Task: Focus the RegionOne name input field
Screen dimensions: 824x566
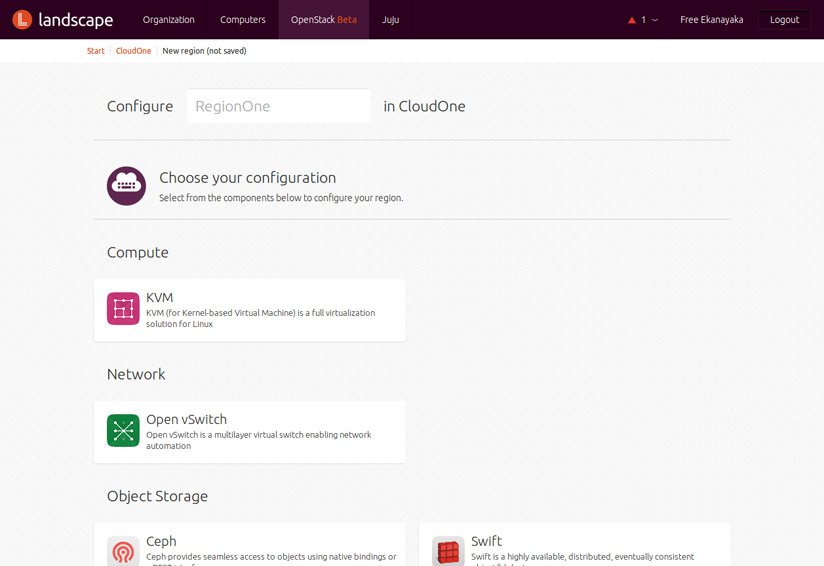Action: coord(279,106)
